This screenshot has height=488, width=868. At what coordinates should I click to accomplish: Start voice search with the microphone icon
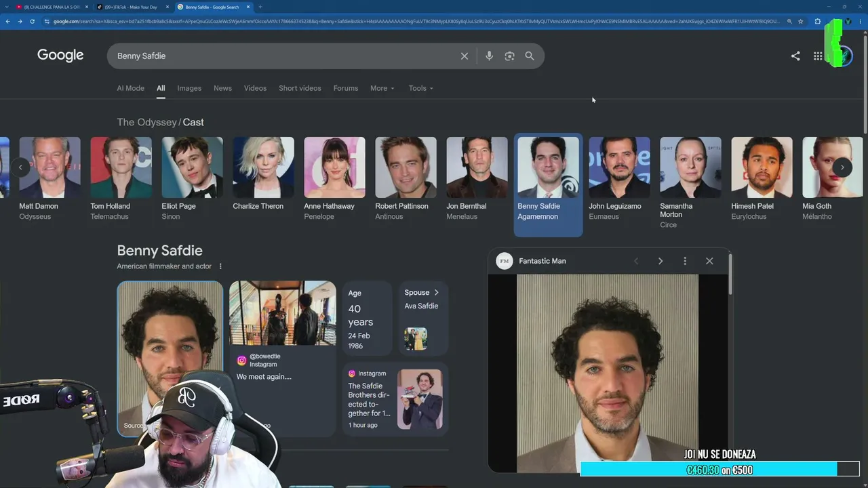coord(489,56)
